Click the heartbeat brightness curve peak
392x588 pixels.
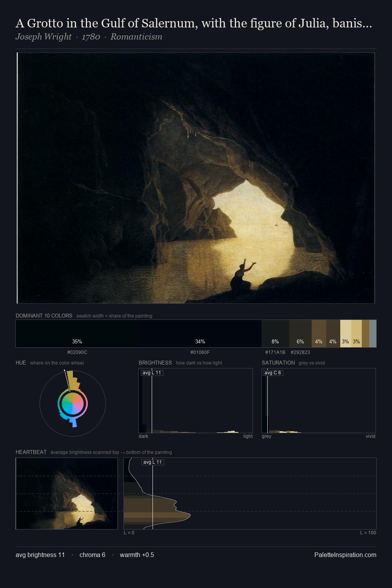point(190,514)
